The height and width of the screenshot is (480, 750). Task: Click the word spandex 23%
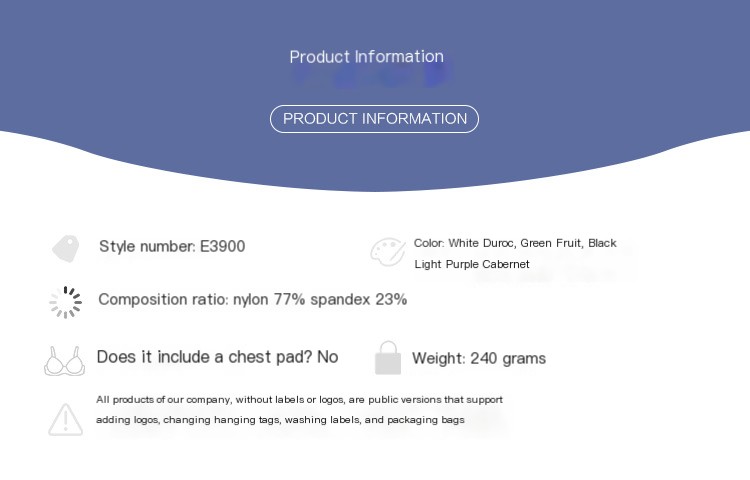coord(359,299)
